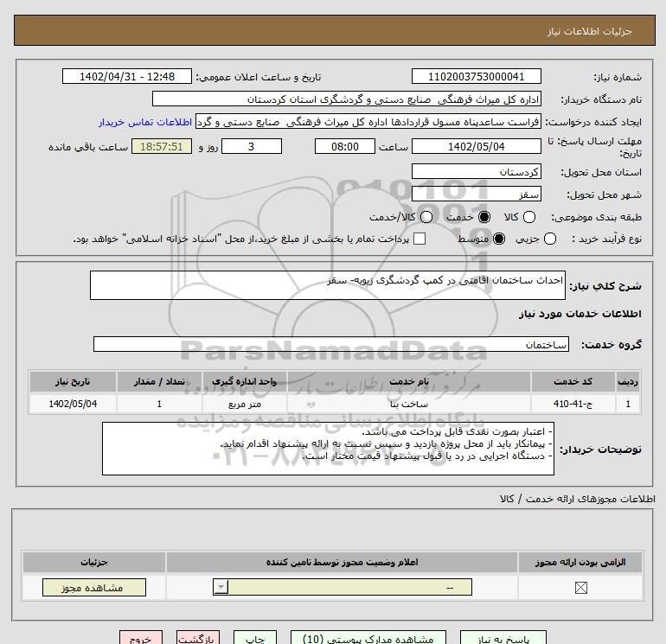
Task: Click the خروج exit button
Action: click(142, 638)
